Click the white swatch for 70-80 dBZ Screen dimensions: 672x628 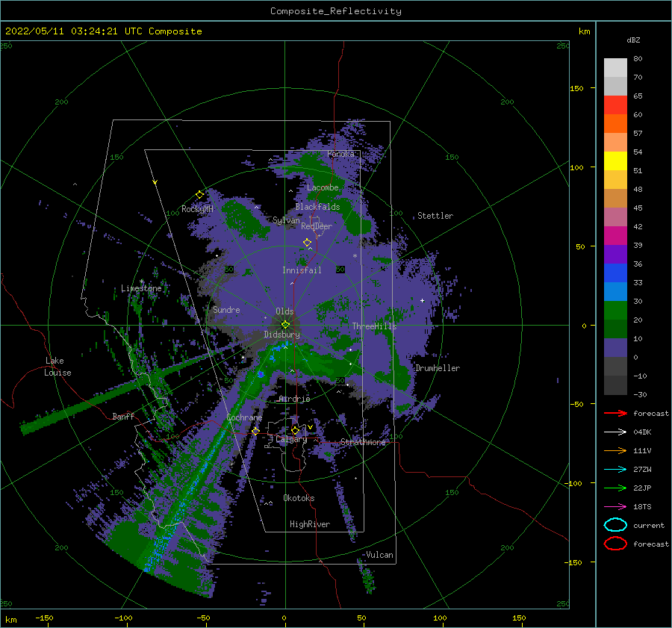tap(615, 68)
